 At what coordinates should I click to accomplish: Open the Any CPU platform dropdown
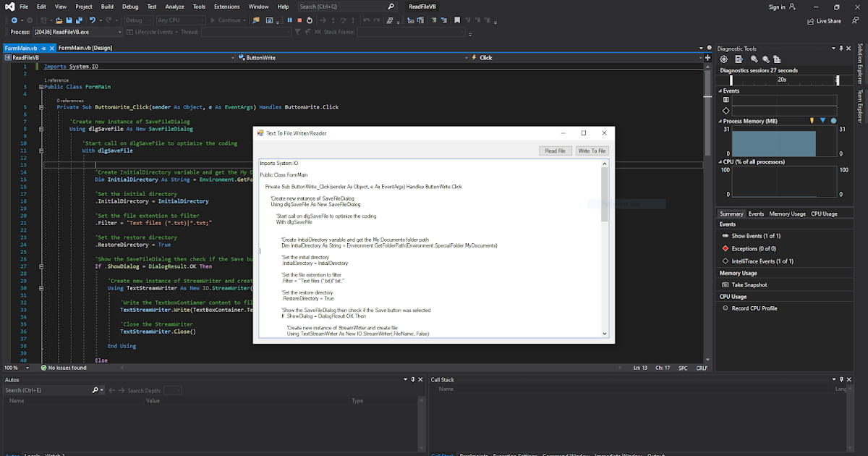click(180, 20)
